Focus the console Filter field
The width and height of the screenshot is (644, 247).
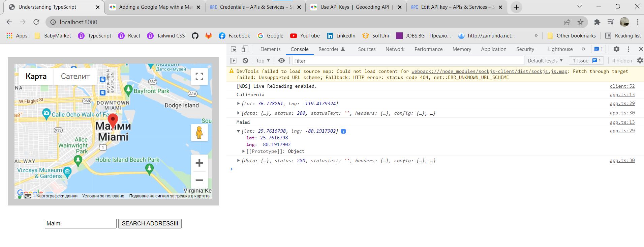(408, 61)
